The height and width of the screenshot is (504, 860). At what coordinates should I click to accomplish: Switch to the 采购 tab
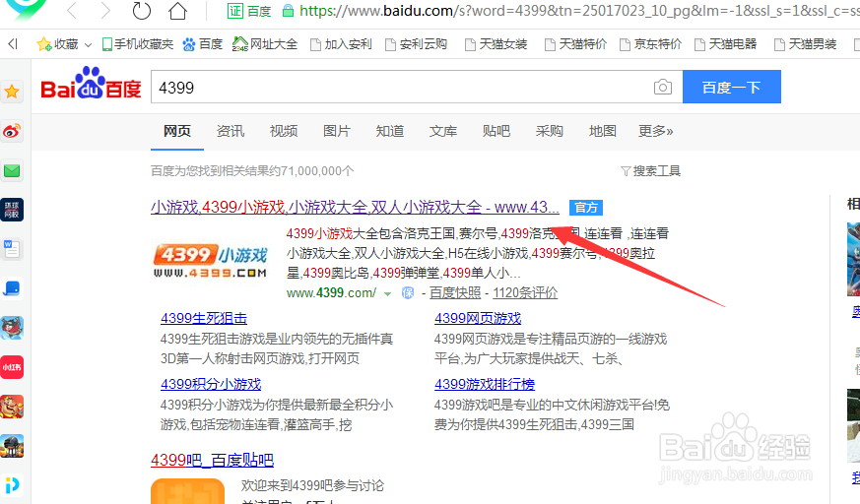tap(550, 131)
